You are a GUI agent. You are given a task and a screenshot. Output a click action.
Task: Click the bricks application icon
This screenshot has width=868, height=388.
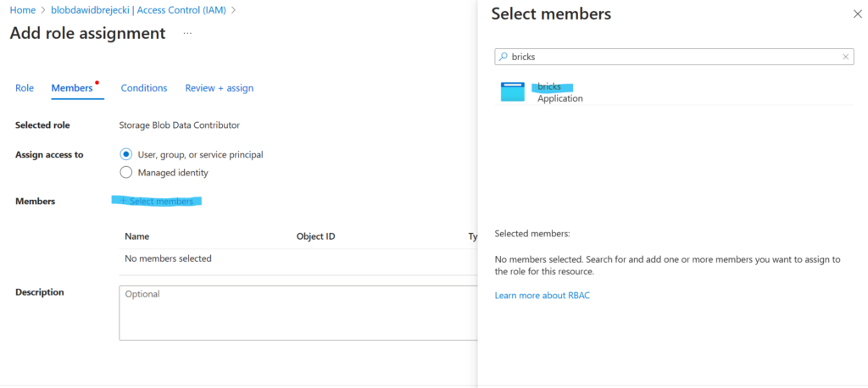(x=513, y=91)
